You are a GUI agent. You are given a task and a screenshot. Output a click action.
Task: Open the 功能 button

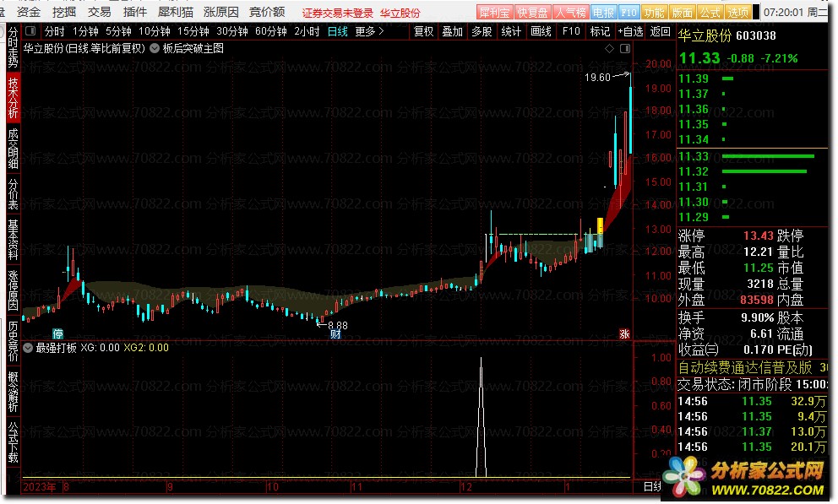pyautogui.click(x=654, y=13)
